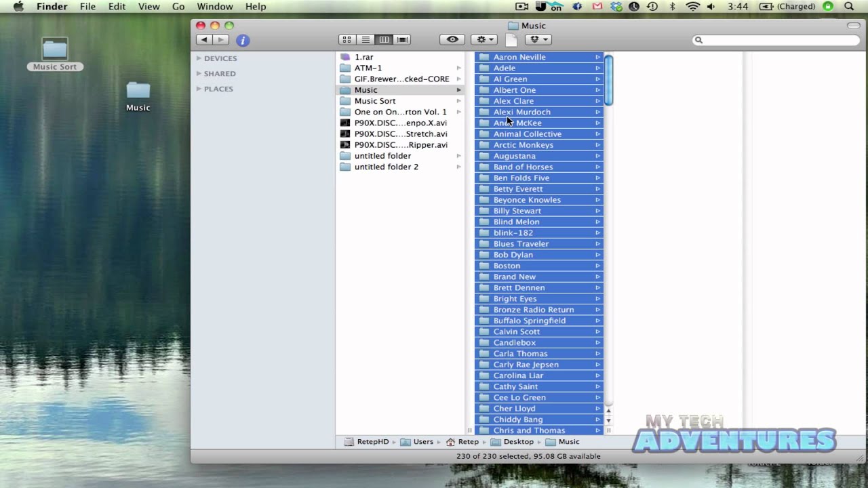This screenshot has width=868, height=488.
Task: Click the volume speaker menu bar icon
Action: click(x=711, y=6)
